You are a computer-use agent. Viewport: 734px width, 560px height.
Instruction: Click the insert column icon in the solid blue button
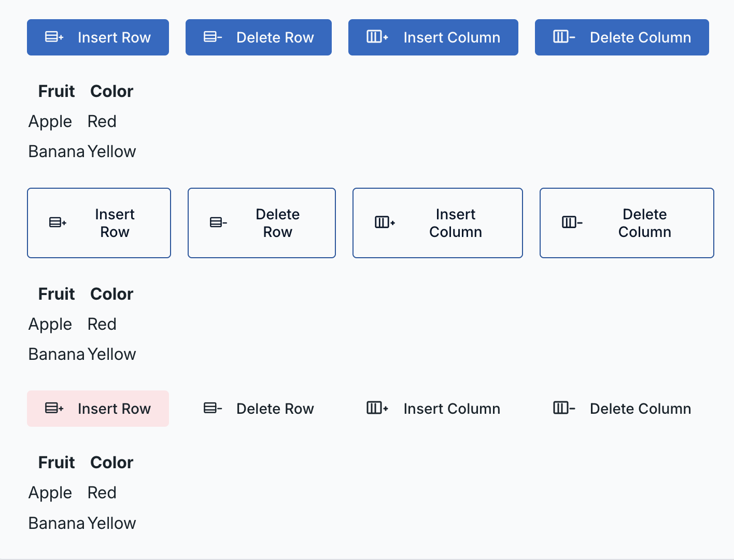[x=377, y=37]
